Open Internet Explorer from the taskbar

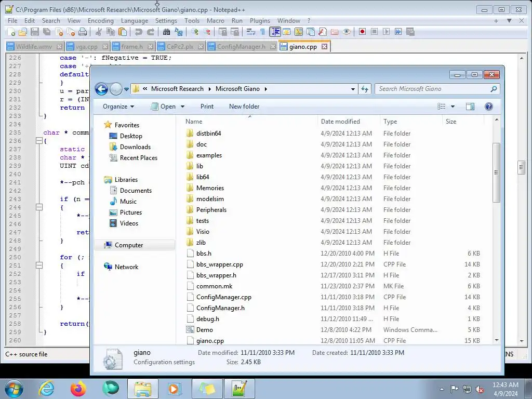pyautogui.click(x=46, y=389)
